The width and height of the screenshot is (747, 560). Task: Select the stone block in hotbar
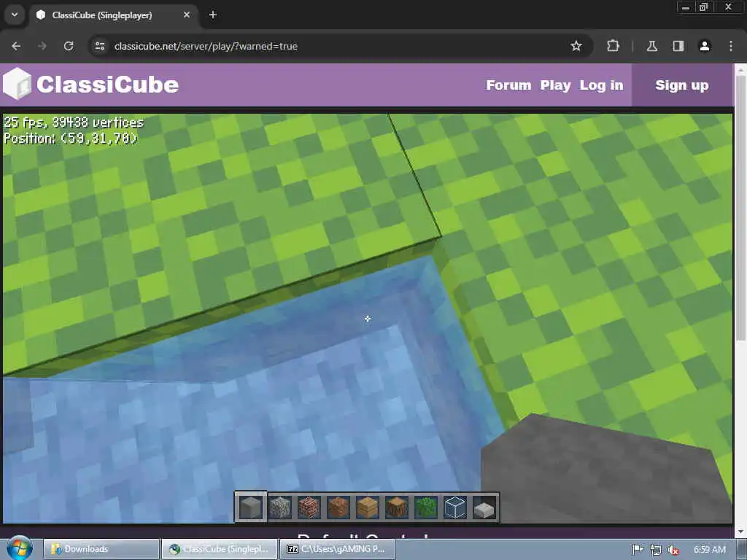[251, 507]
